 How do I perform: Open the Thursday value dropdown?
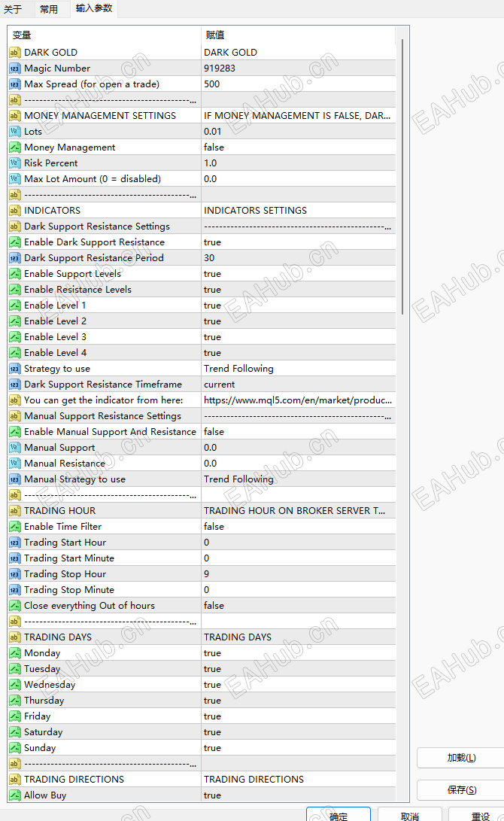coord(299,701)
